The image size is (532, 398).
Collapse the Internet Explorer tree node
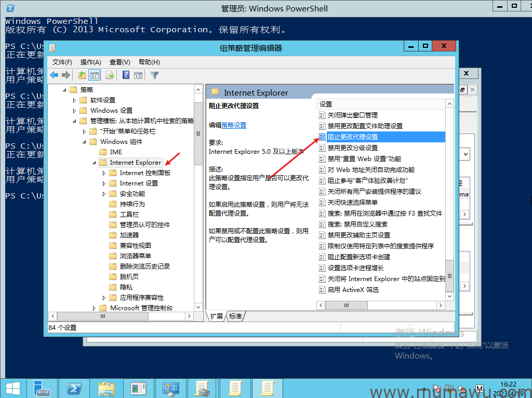point(95,163)
